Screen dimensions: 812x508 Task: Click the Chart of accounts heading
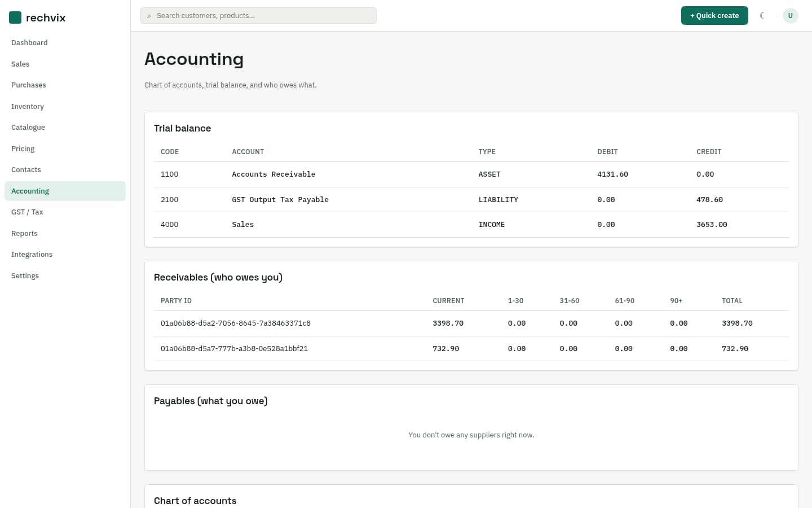coord(195,501)
